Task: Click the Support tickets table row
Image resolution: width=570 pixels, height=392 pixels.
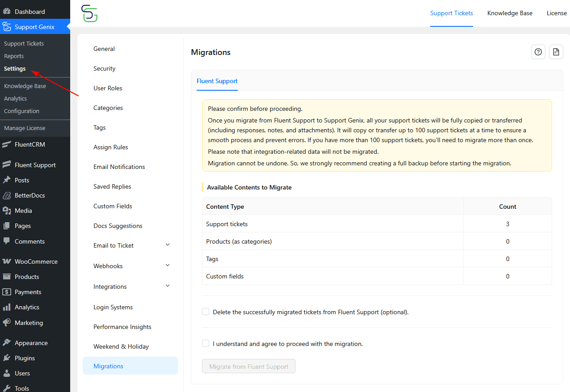Action: pyautogui.click(x=377, y=224)
